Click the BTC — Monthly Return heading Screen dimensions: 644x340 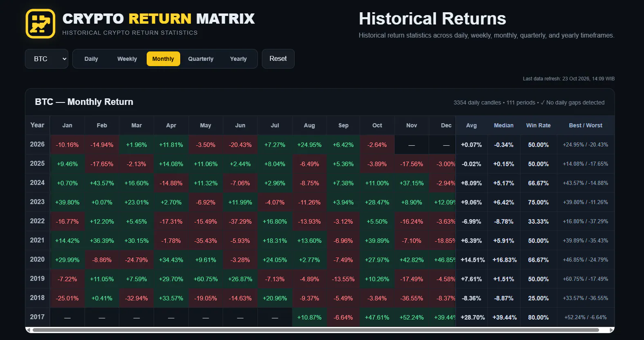pyautogui.click(x=84, y=102)
